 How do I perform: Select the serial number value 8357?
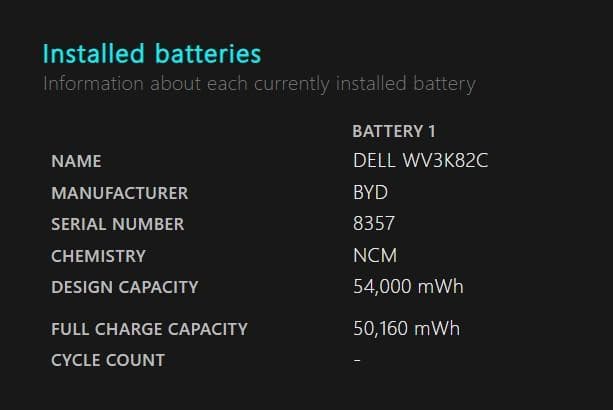372,224
